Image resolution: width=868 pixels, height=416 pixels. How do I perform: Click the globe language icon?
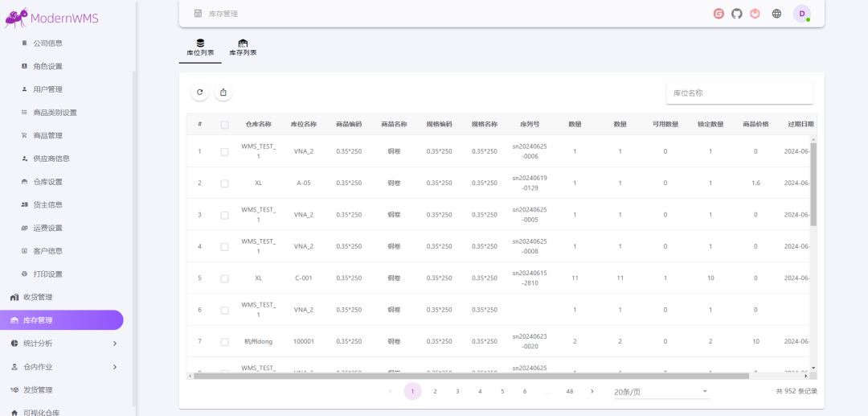[x=776, y=14]
